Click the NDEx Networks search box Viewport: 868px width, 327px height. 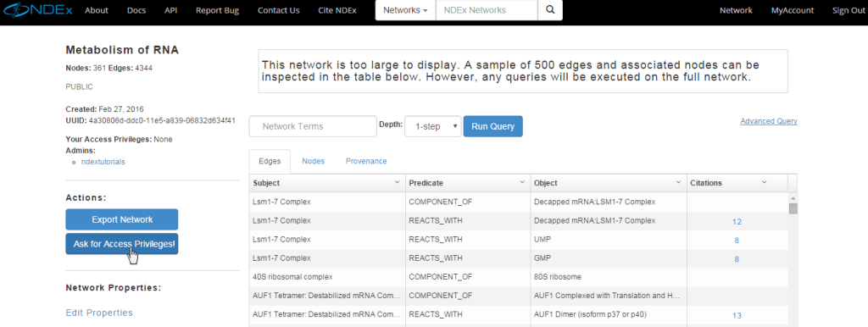(x=487, y=10)
